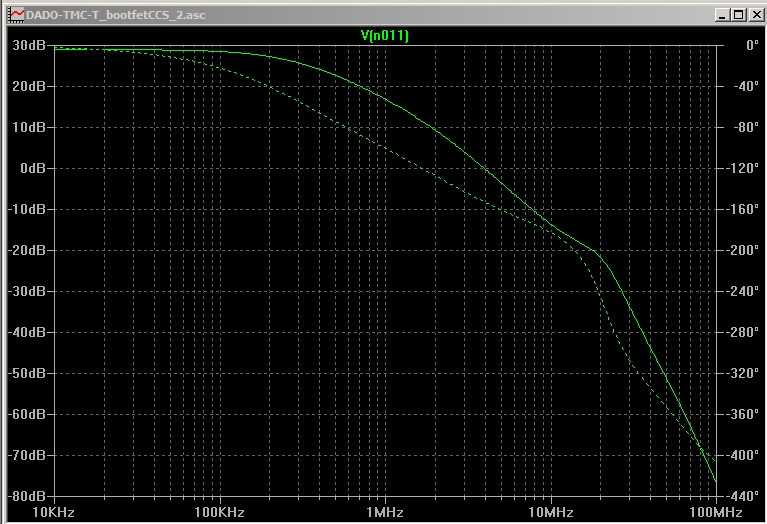Select the V(n011) trace label

pyautogui.click(x=384, y=35)
